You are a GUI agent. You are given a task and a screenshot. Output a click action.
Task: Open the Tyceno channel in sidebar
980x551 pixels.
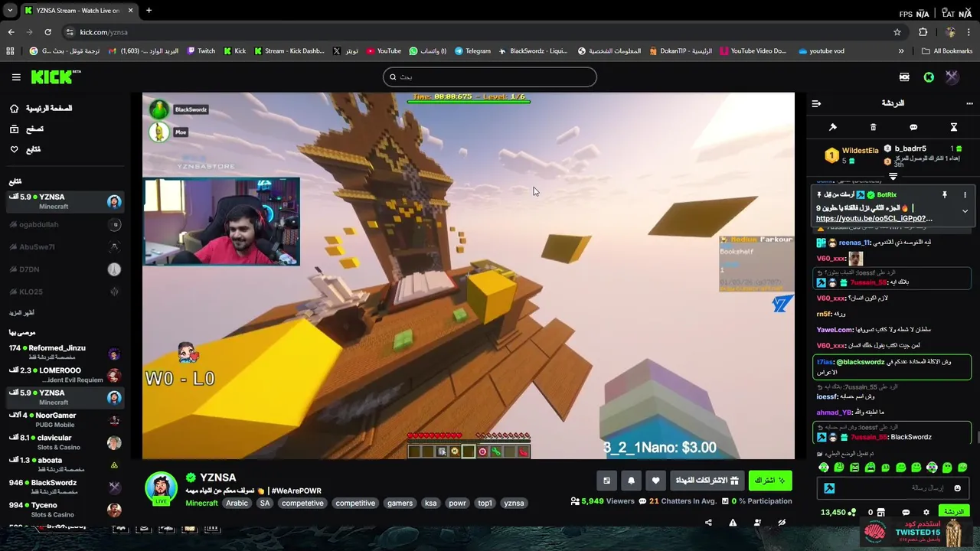coord(65,510)
